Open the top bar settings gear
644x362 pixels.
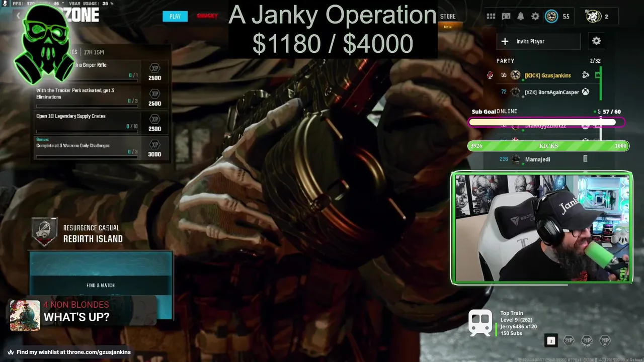click(535, 17)
